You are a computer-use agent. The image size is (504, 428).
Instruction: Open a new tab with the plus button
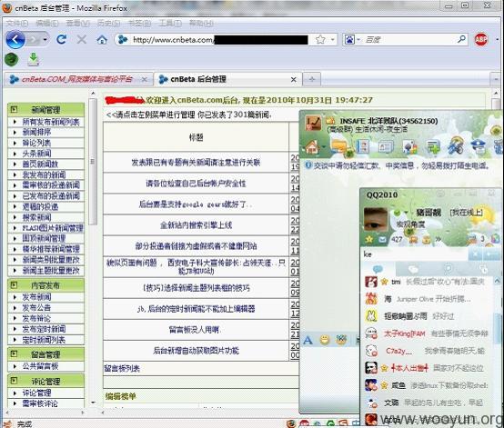pyautogui.click(x=311, y=79)
